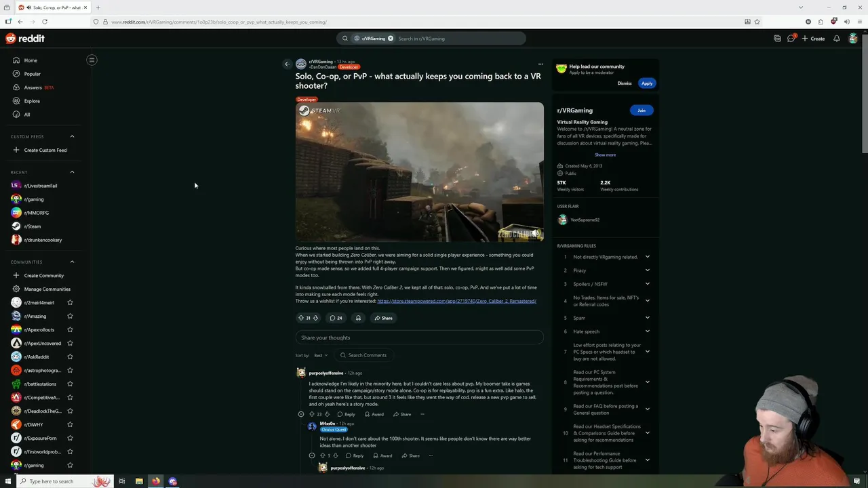This screenshot has height=488, width=868.
Task: Expand the Spoilers / NSFW rule
Action: (x=647, y=284)
